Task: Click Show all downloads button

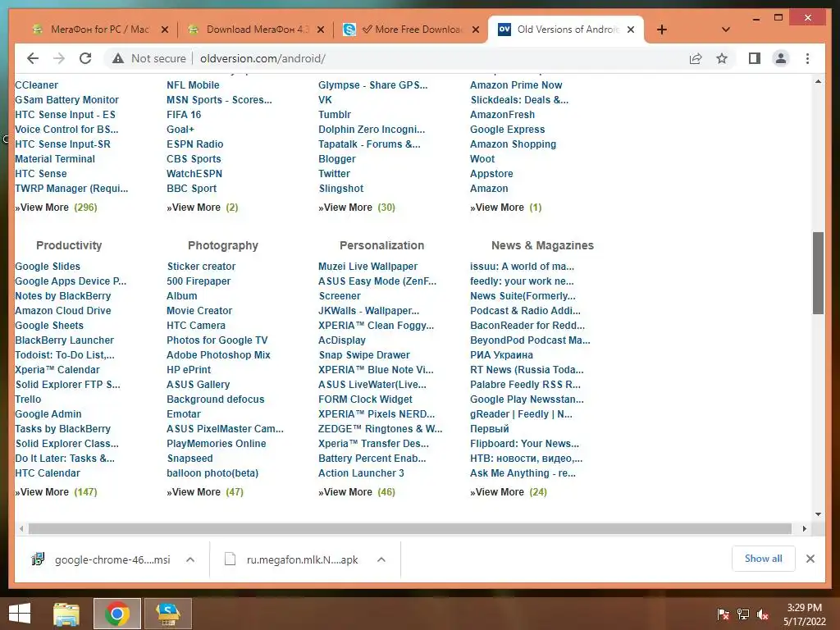Action: (764, 559)
